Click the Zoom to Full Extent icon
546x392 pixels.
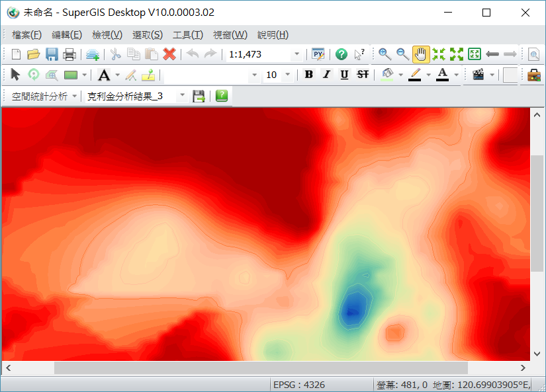pos(474,54)
